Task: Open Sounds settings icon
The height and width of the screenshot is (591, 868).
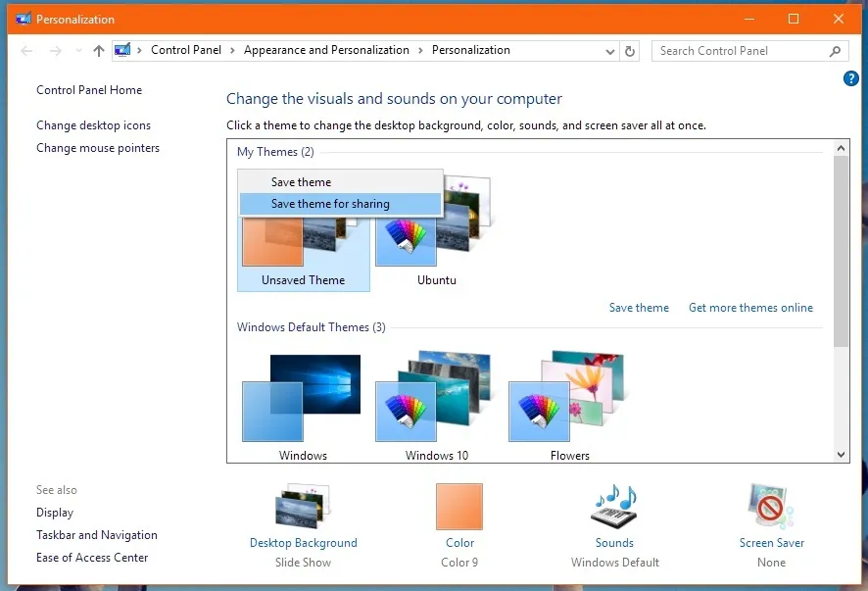Action: pos(614,507)
